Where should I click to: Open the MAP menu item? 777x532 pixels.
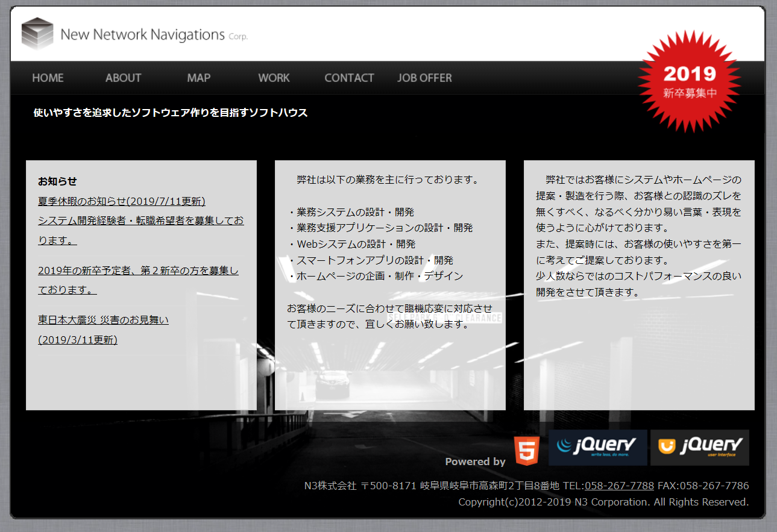point(198,78)
